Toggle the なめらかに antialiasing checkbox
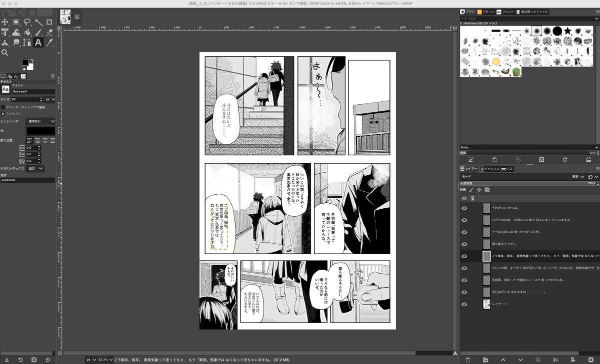 3,113
